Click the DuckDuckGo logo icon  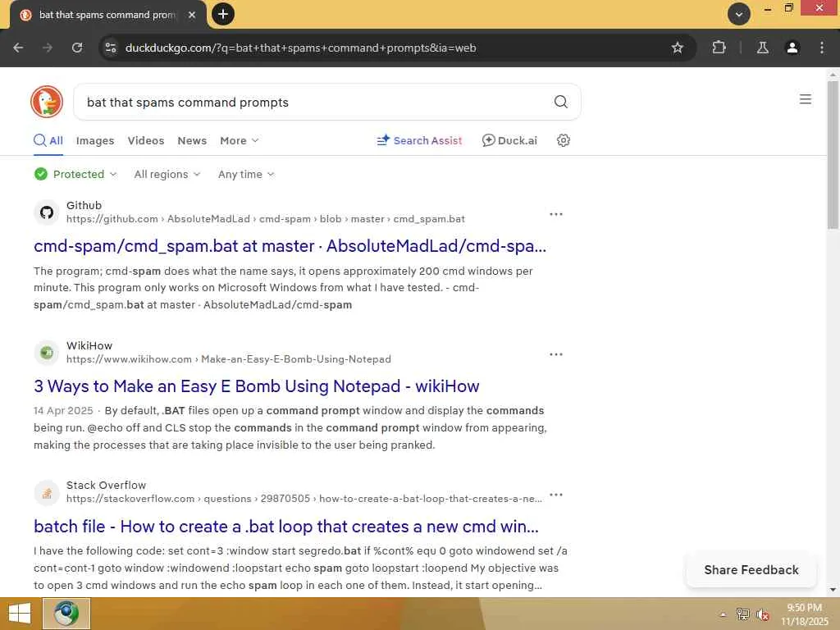click(x=47, y=102)
